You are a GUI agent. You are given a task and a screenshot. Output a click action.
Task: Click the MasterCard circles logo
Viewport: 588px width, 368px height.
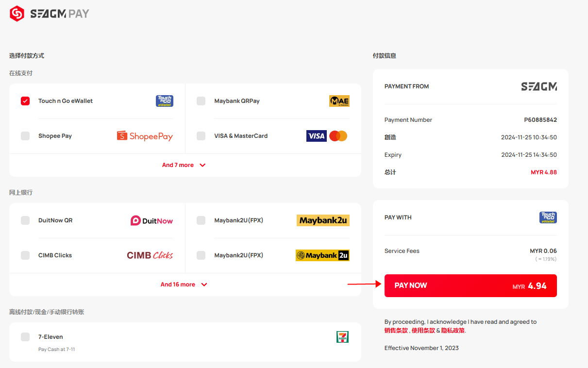[338, 136]
